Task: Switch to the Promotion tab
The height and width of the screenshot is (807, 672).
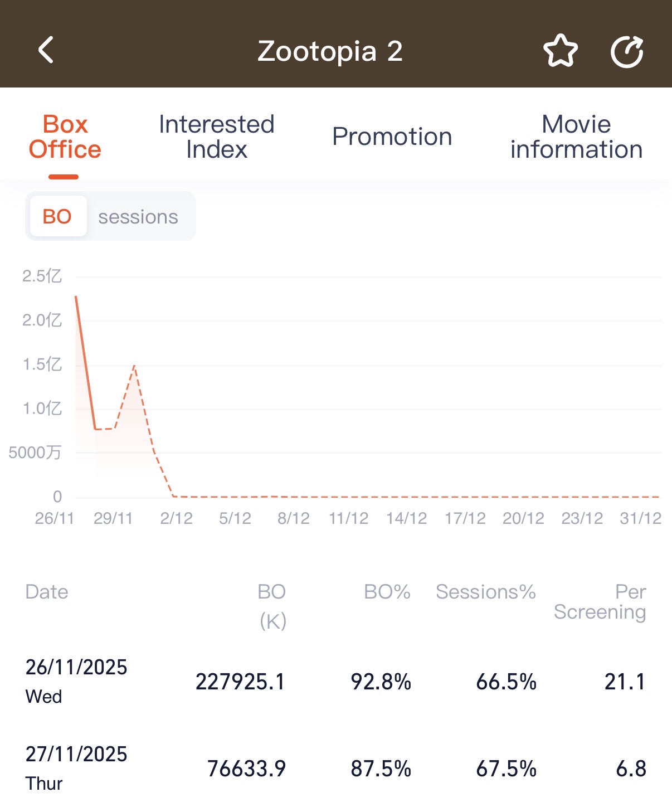Action: (x=392, y=137)
